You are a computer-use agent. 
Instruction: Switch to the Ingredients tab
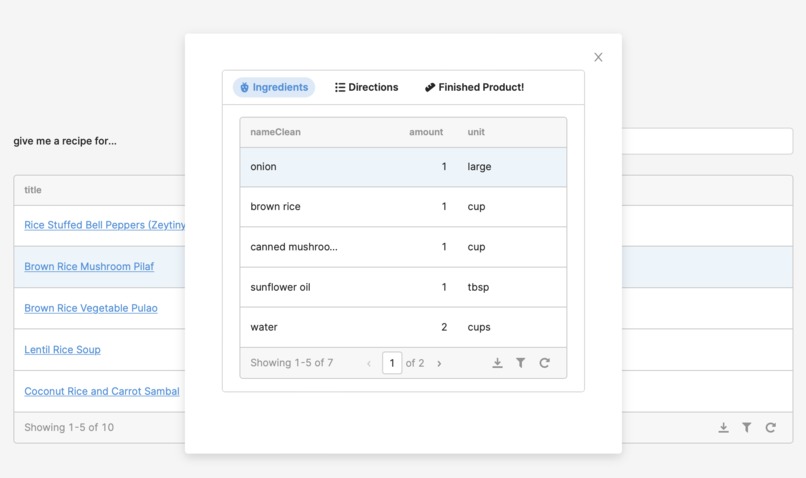[x=274, y=87]
